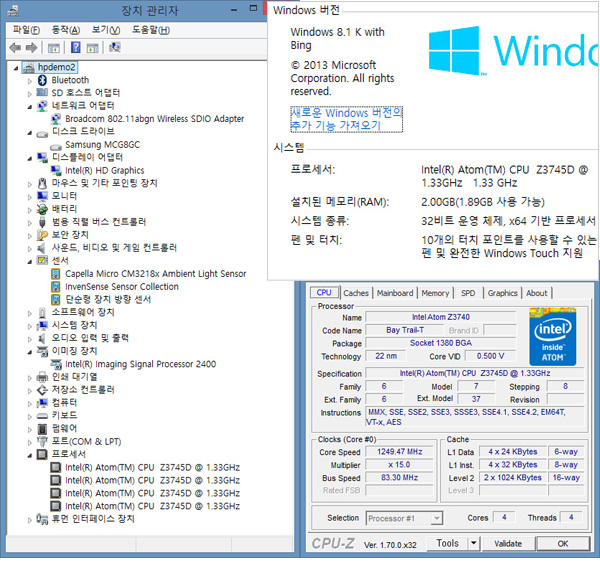Collapse the 네트워크 어댑터 node
This screenshot has height=562, width=600.
click(x=30, y=107)
